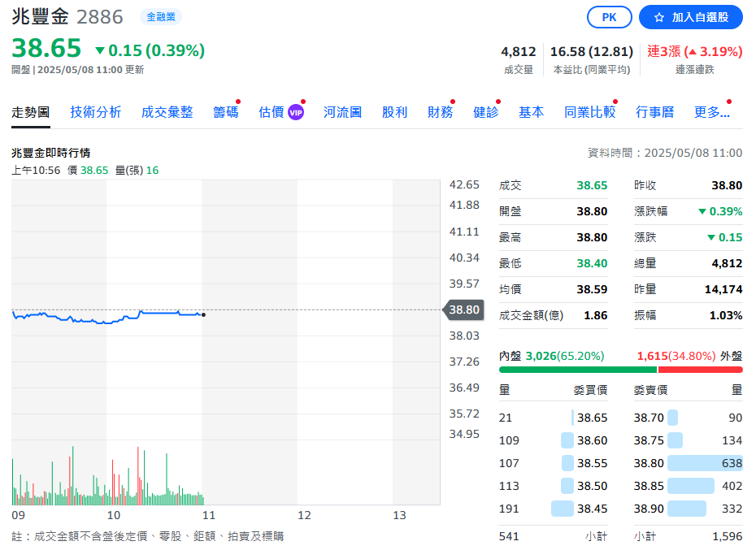Open the 財務 tab

441,112
